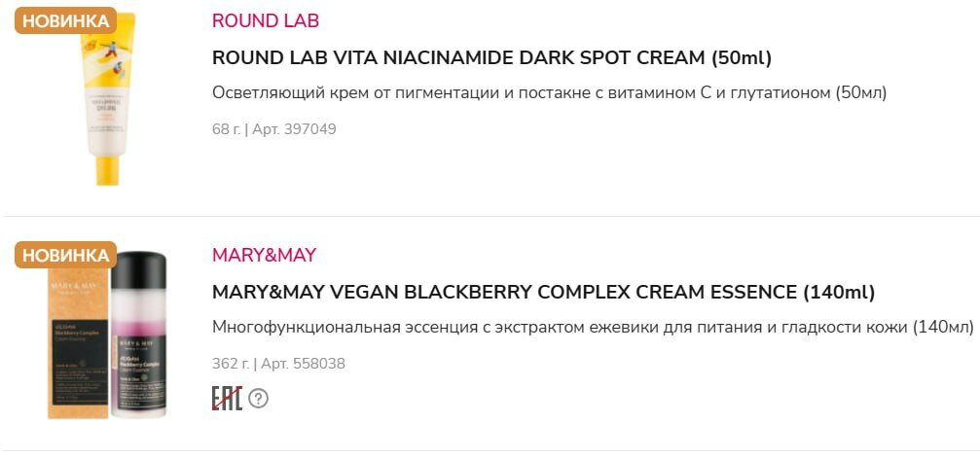Click the yellow cap of Round Lab tube
The height and width of the screenshot is (458, 980).
coord(107,169)
